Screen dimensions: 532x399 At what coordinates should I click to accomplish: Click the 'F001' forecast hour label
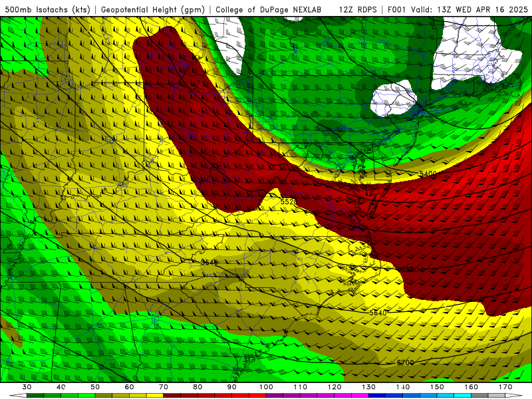coord(396,9)
